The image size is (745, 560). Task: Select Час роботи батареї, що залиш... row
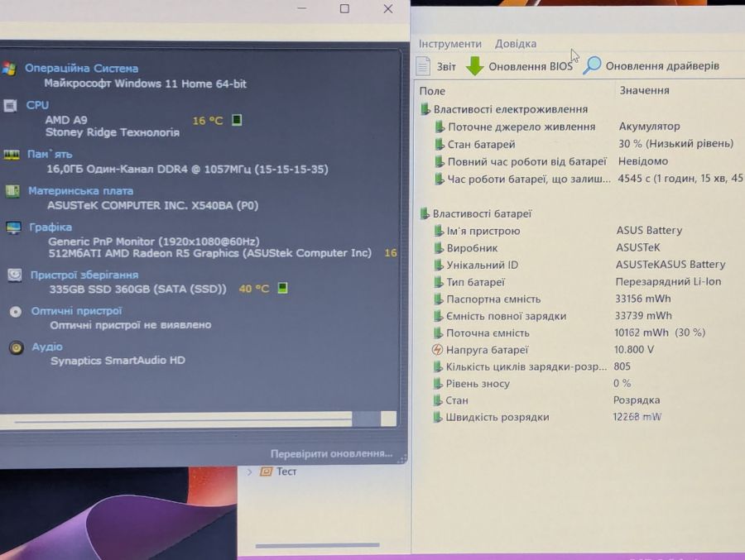click(x=589, y=179)
